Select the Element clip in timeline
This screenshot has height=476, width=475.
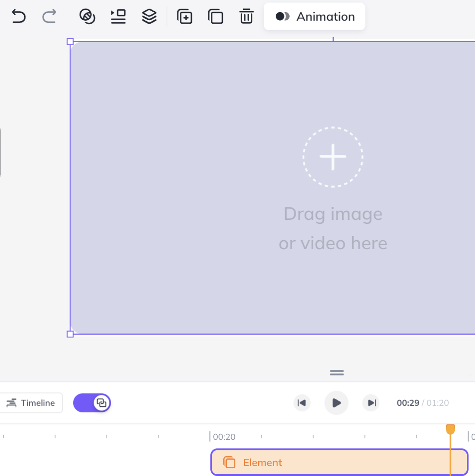339,462
